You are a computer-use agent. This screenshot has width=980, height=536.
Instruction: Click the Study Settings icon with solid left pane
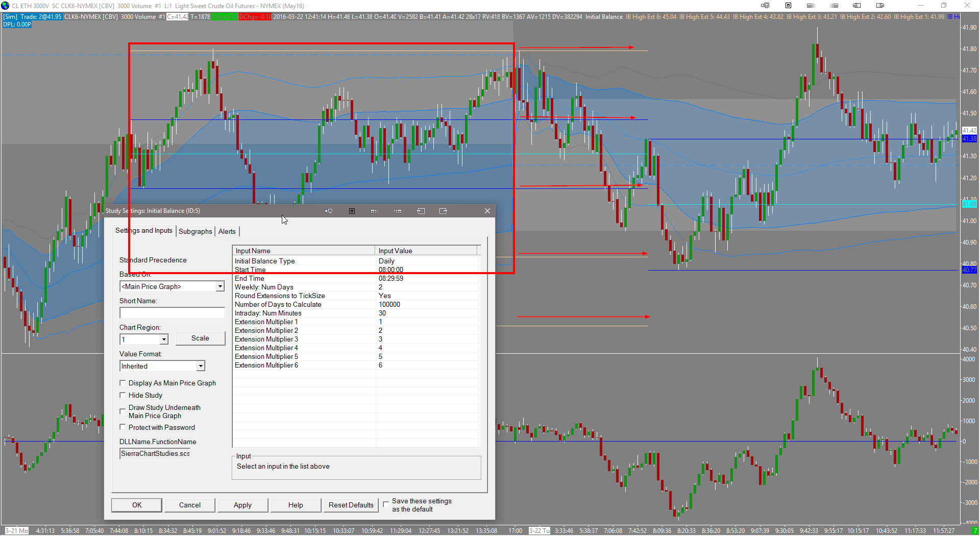(x=375, y=211)
